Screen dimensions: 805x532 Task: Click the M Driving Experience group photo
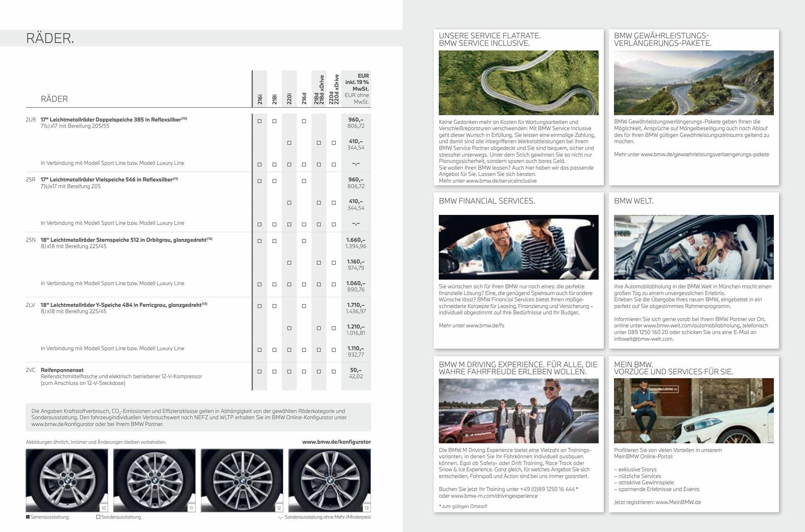click(x=519, y=411)
